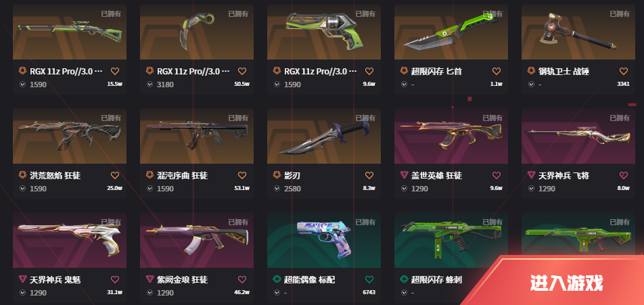Click heart icon for 钢轨卫士 战锤
This screenshot has width=644, height=305.
coord(624,71)
